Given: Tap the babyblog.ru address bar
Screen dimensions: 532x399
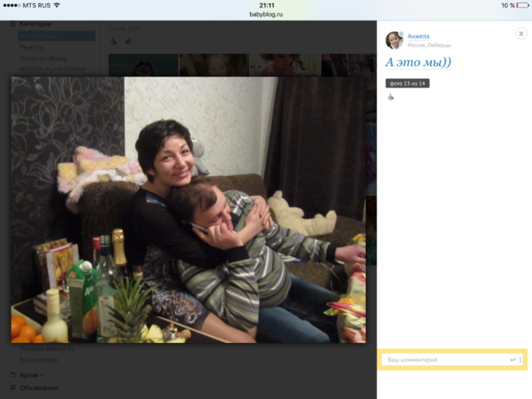Looking at the screenshot, I should (x=266, y=14).
